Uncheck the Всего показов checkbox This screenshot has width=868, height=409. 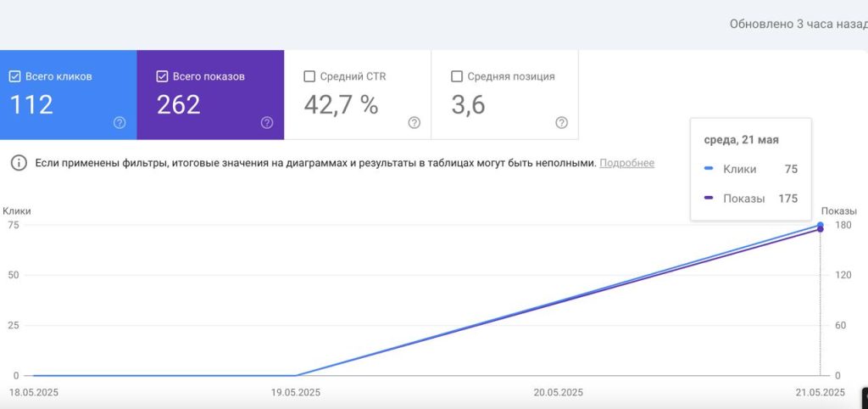pyautogui.click(x=162, y=76)
